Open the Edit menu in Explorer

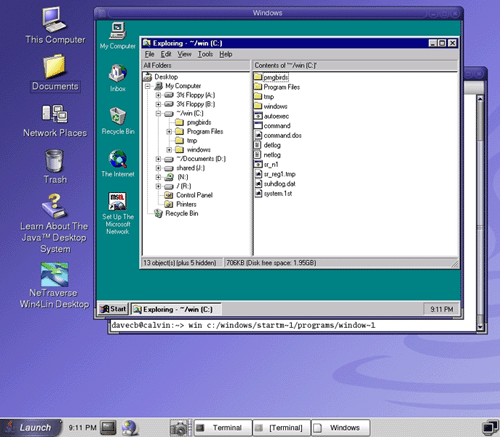tap(166, 54)
